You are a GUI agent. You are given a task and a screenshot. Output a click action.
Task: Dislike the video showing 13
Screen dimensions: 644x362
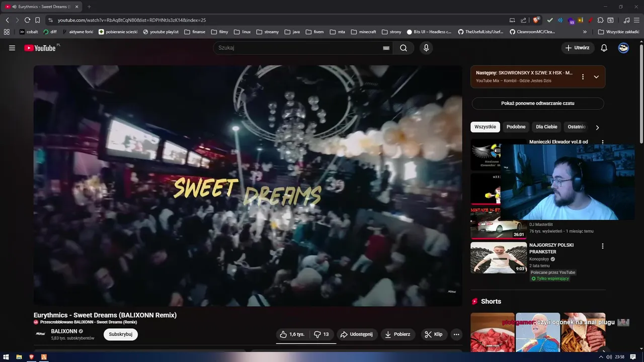[x=321, y=334]
